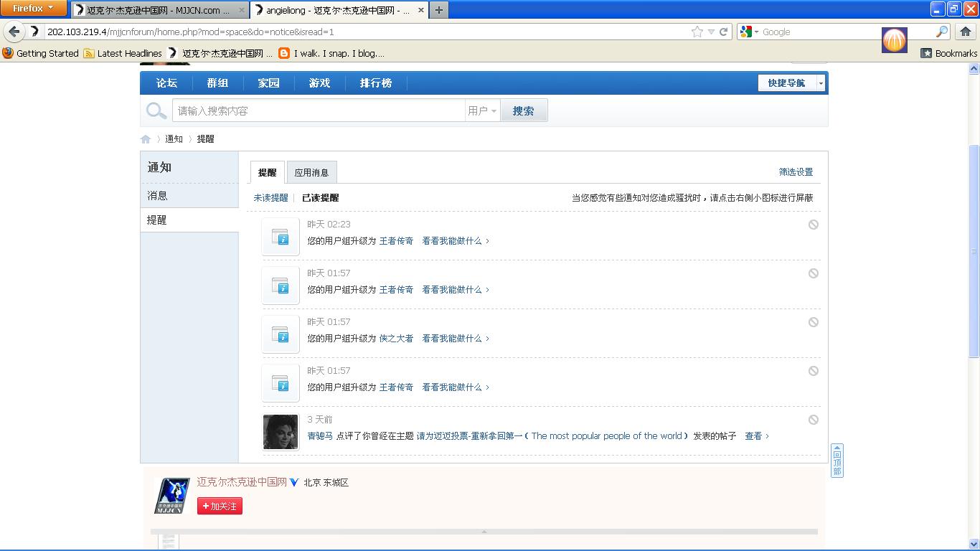Bookmark this page with the star icon
Image resolution: width=980 pixels, height=551 pixels.
click(697, 32)
